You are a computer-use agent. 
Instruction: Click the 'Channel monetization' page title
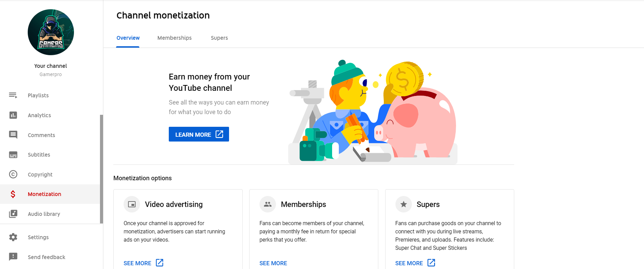click(x=163, y=15)
